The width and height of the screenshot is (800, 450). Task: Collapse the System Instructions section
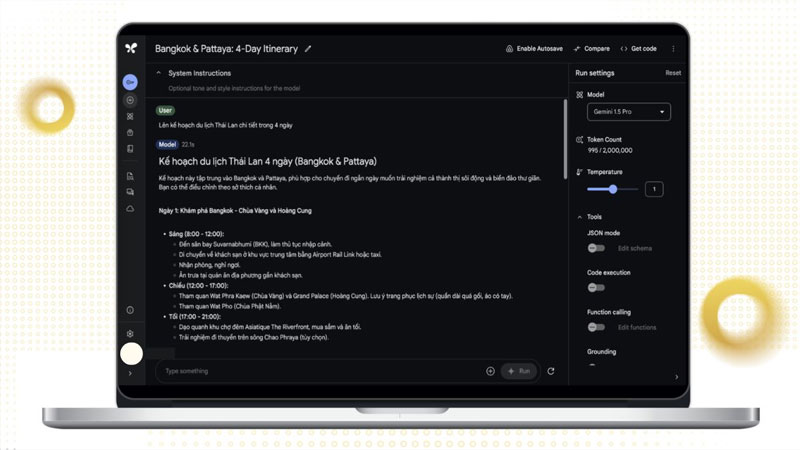(x=159, y=73)
